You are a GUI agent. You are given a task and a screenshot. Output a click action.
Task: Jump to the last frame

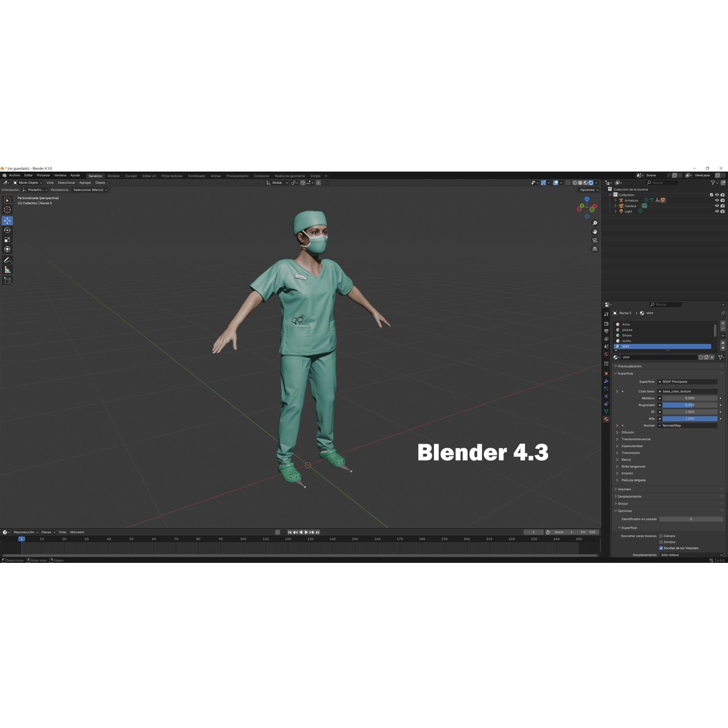click(x=317, y=532)
